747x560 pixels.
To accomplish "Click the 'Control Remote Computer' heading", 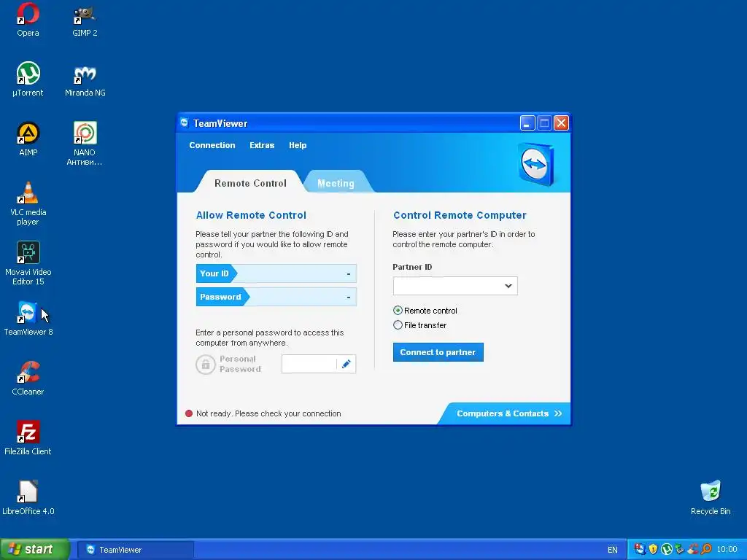I will click(460, 215).
